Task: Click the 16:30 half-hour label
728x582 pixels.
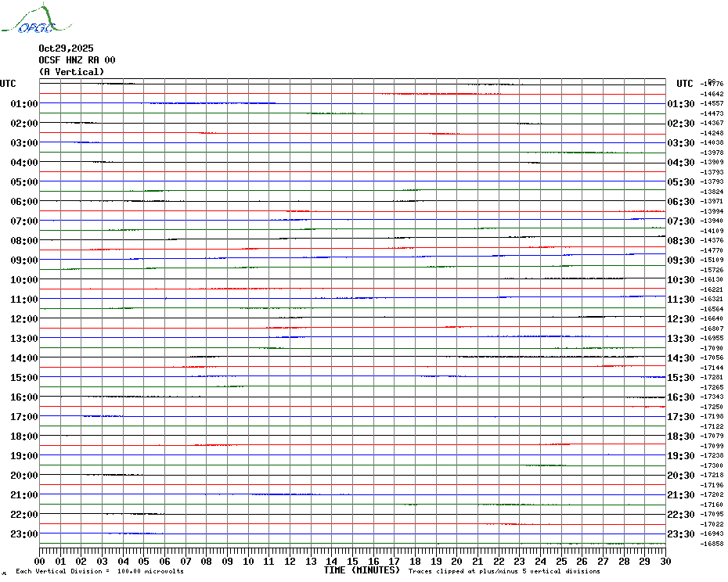Action: point(681,397)
